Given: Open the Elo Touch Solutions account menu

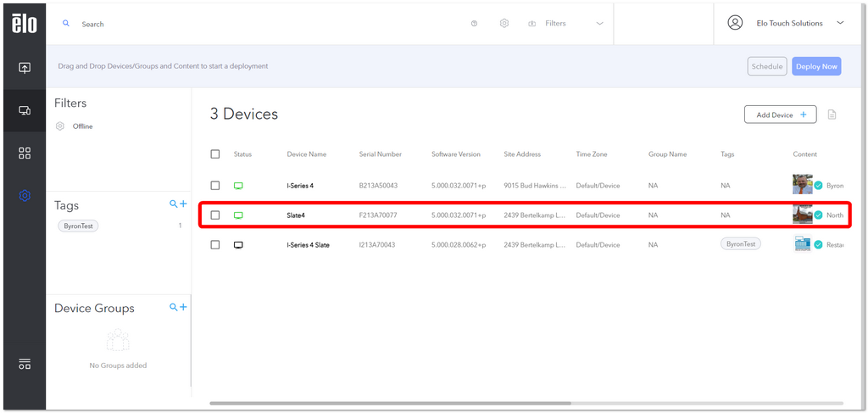Looking at the screenshot, I should [786, 23].
